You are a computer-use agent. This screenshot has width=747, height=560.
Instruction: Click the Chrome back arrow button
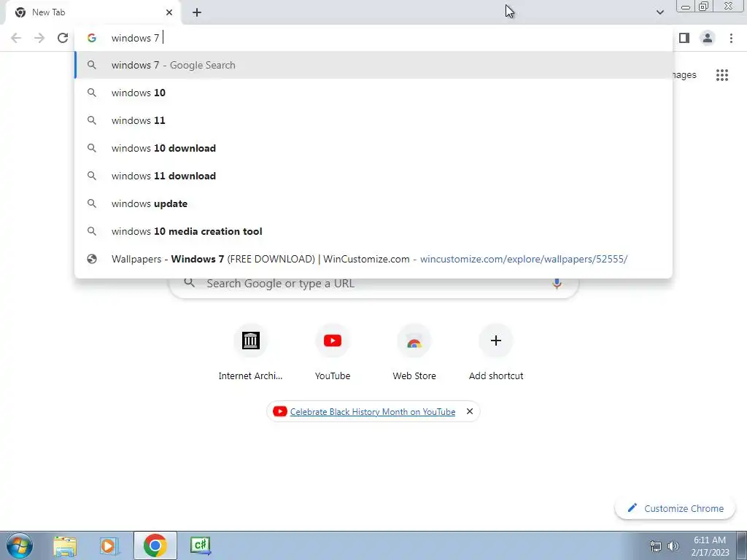coord(16,38)
